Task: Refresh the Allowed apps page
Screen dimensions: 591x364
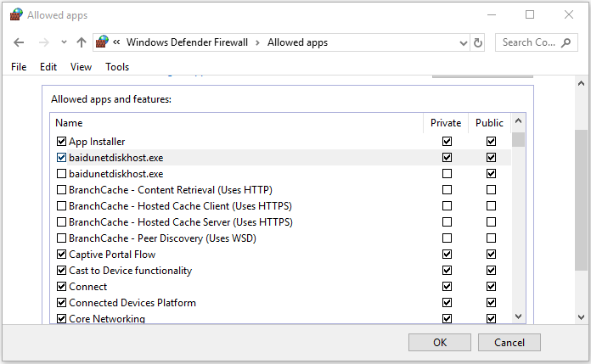Action: 477,42
